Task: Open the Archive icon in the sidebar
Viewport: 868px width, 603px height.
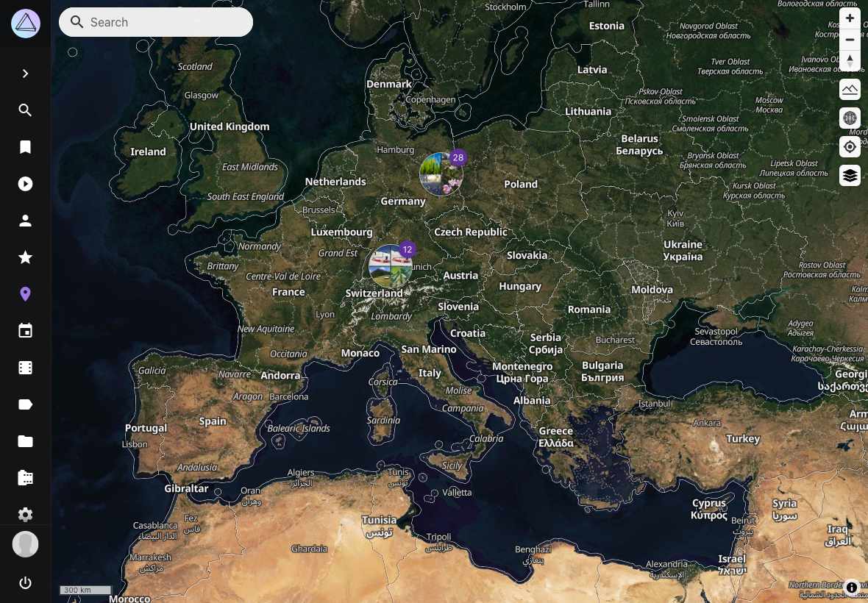Action: pos(26,478)
